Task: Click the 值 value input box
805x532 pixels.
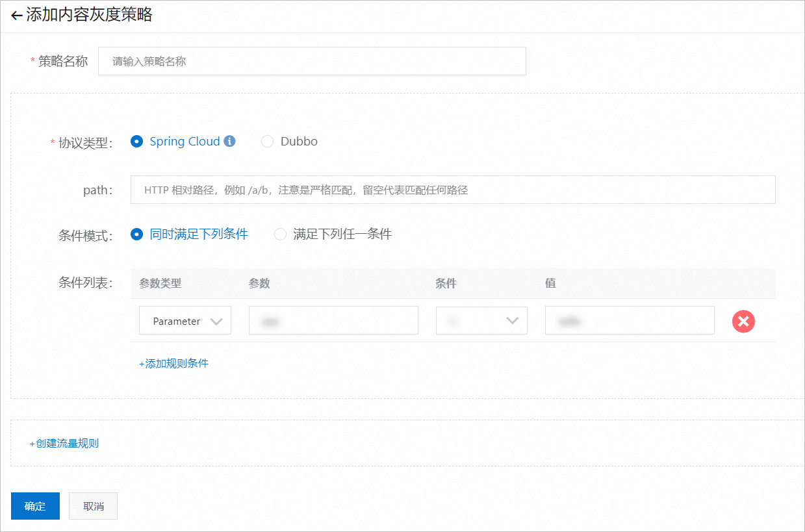Action: tap(629, 320)
